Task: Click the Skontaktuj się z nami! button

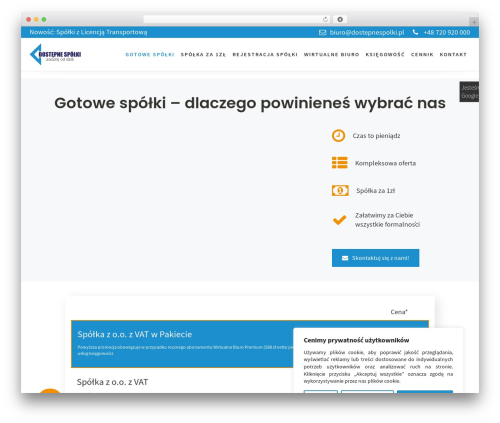Action: (375, 258)
